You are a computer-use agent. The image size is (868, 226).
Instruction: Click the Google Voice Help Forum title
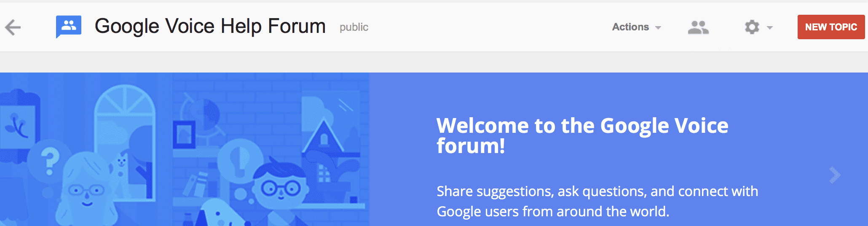pyautogui.click(x=210, y=26)
